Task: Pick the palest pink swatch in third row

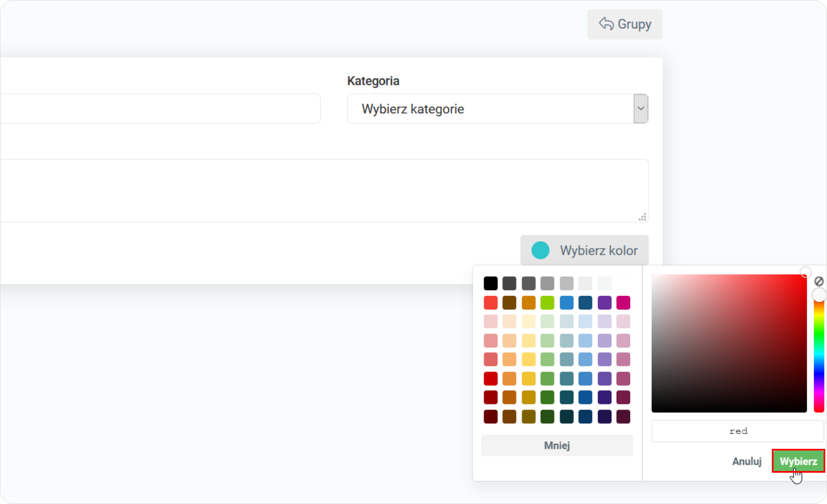Action: click(491, 321)
